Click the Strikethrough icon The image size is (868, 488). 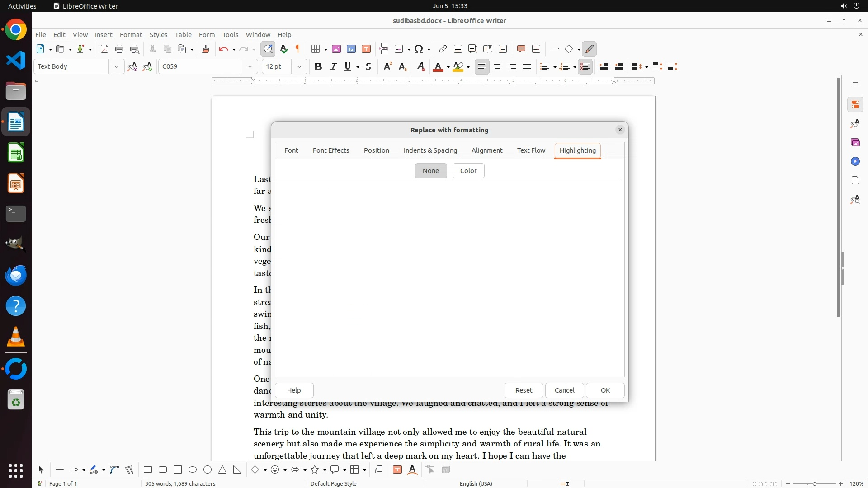(x=368, y=67)
